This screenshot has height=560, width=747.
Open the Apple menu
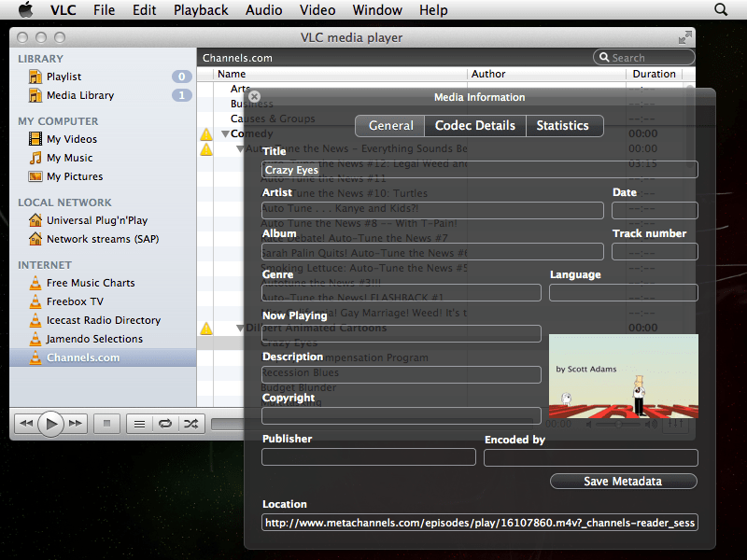point(26,9)
